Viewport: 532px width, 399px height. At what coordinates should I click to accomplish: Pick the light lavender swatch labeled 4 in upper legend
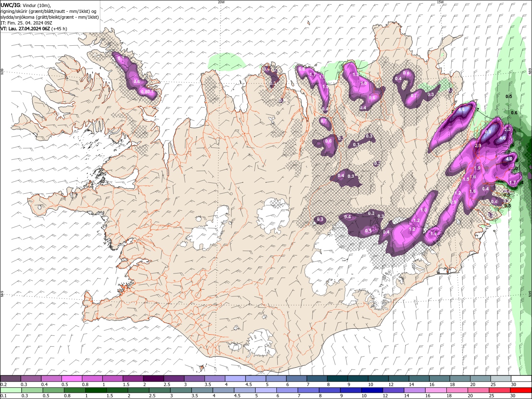pyautogui.click(x=235, y=379)
